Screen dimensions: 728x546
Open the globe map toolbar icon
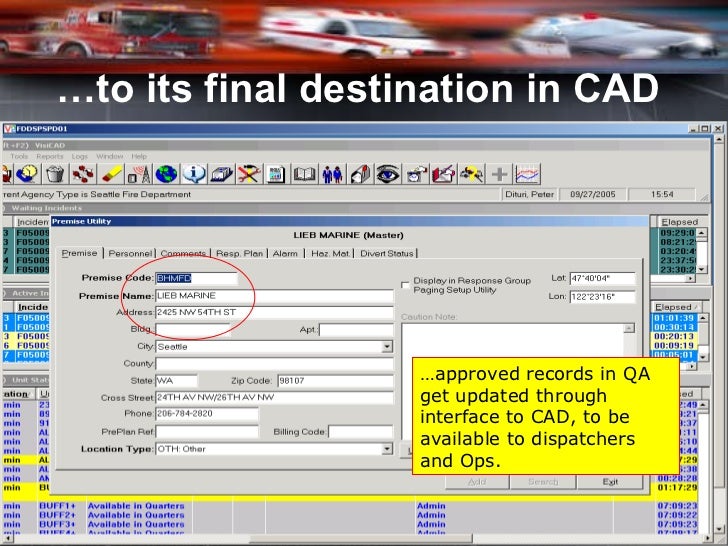pyautogui.click(x=166, y=174)
